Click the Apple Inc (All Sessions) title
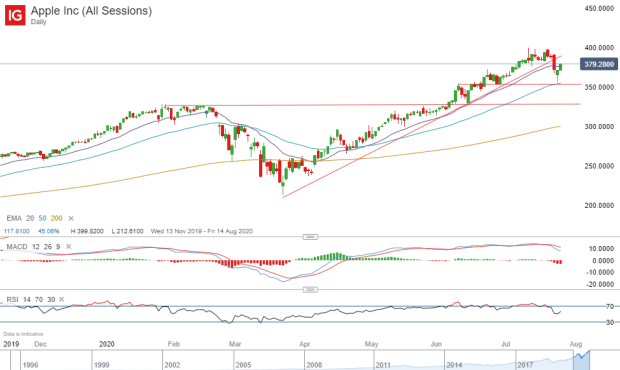The width and height of the screenshot is (620, 370). 91,11
